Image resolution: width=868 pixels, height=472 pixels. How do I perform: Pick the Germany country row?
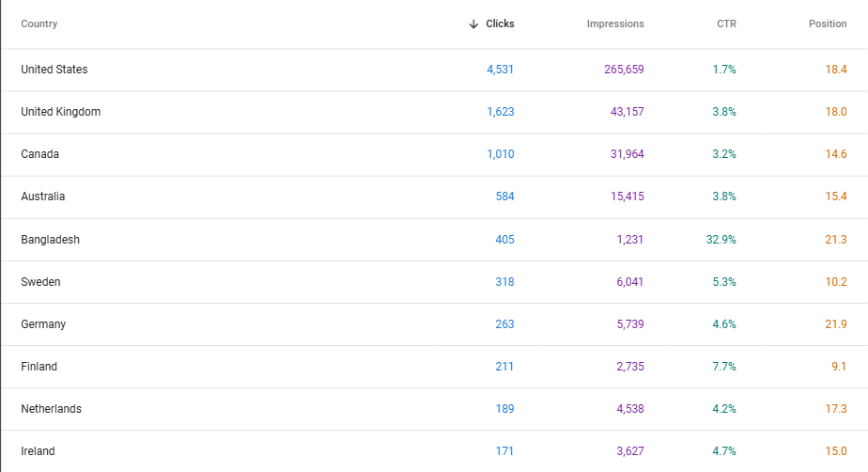tap(43, 324)
